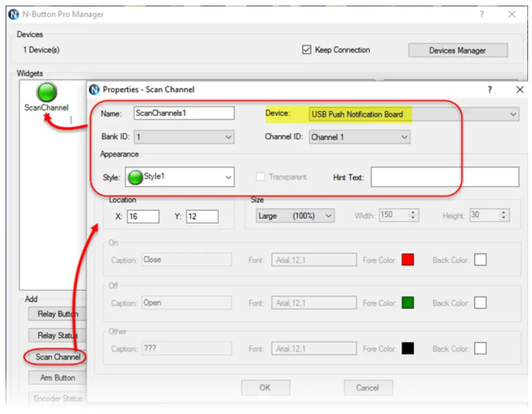This screenshot has height=414, width=532.
Task: Open the Channel ID dropdown
Action: point(359,137)
